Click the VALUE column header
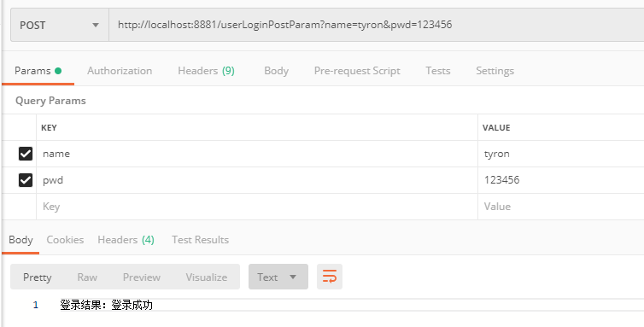The width and height of the screenshot is (644, 327). [x=496, y=128]
